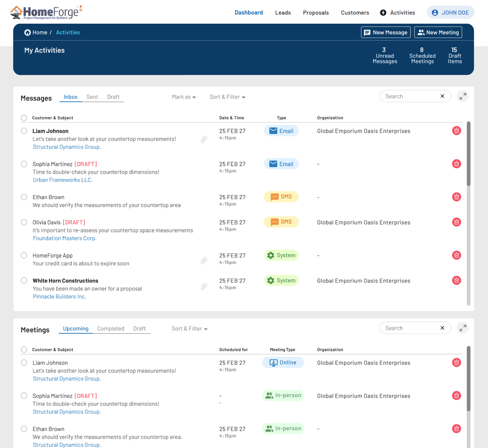Clear the Messages search field
Viewport: 488px width, 448px height.
[x=442, y=96]
